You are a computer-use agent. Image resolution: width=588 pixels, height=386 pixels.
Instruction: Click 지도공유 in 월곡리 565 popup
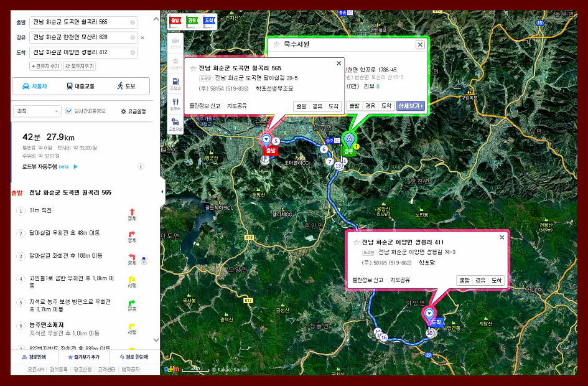tap(236, 106)
